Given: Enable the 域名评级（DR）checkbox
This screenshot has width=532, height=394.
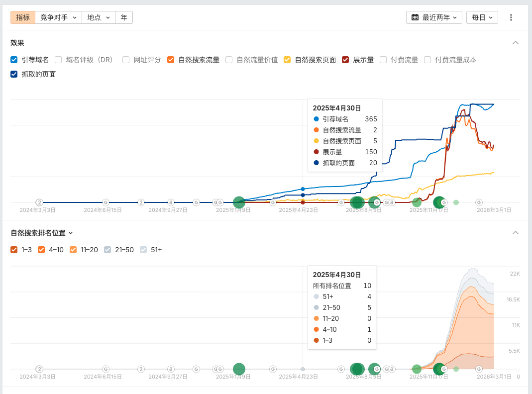Looking at the screenshot, I should [58, 60].
